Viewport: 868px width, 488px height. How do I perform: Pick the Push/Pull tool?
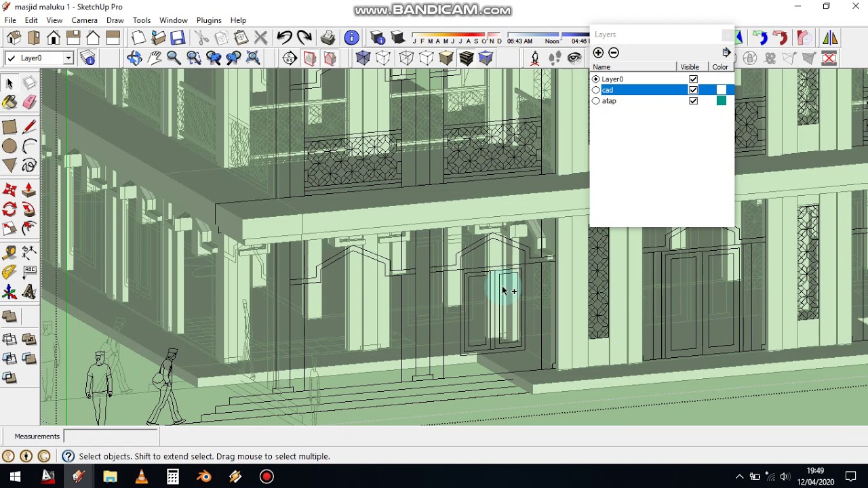coord(29,190)
